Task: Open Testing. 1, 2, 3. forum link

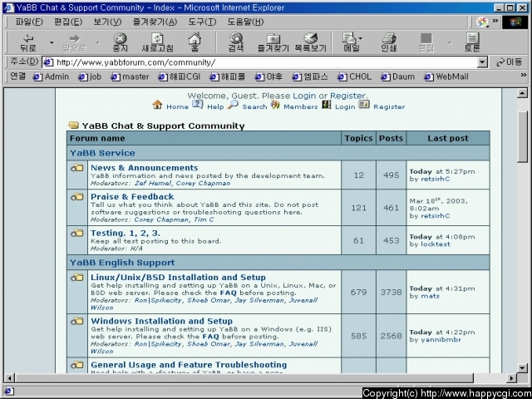Action: point(126,233)
